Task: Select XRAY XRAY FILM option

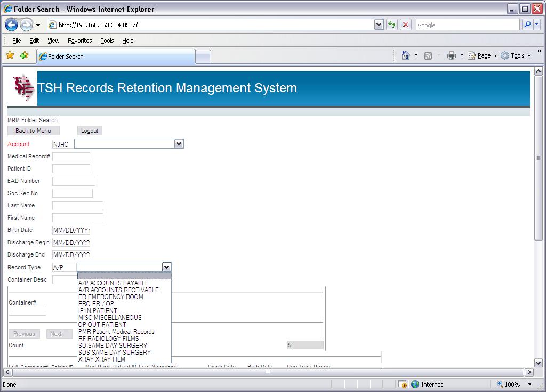Action: point(124,359)
